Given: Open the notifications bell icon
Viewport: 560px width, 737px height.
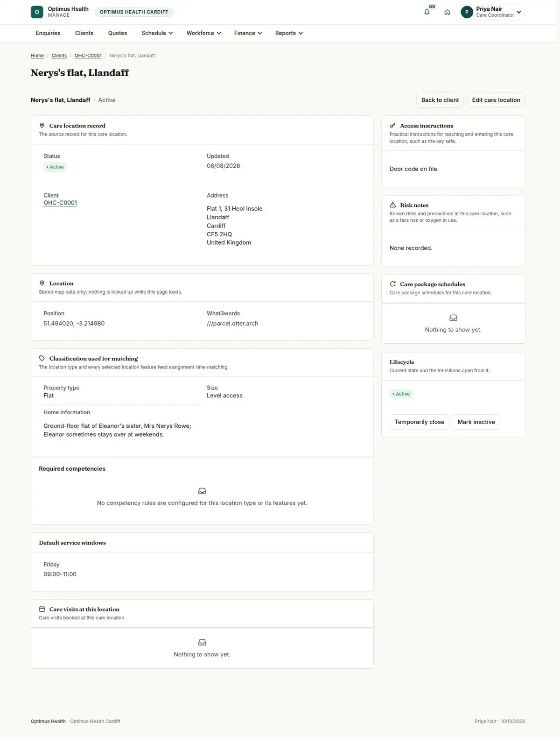Looking at the screenshot, I should click(x=427, y=12).
